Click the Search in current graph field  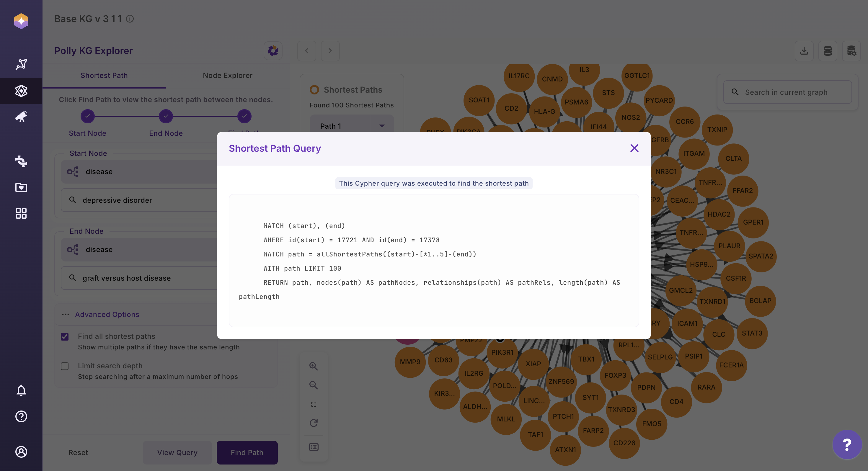pyautogui.click(x=787, y=92)
